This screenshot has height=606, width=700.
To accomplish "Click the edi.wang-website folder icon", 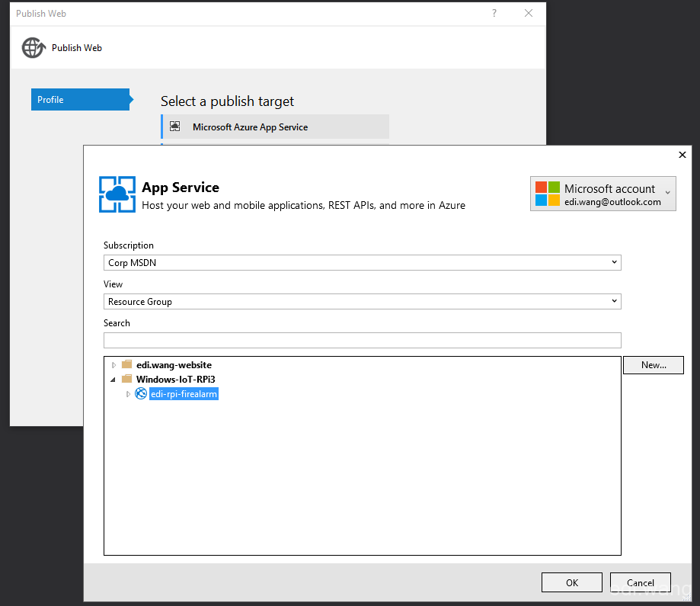I will pos(127,364).
